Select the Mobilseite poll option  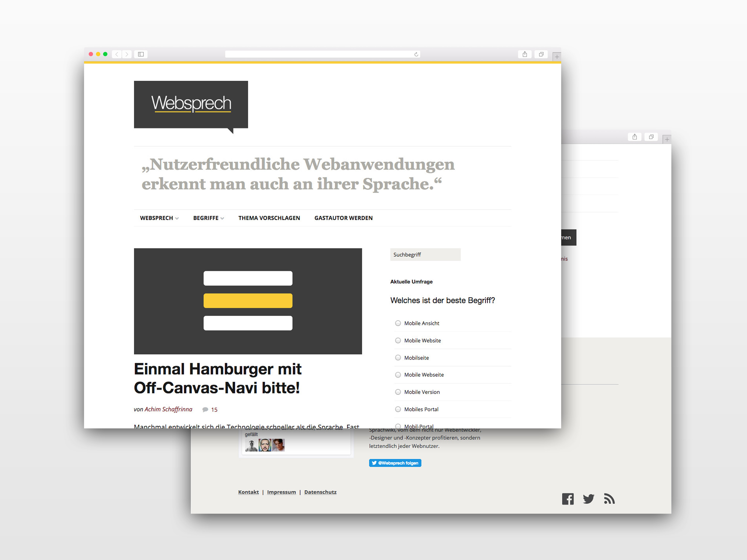click(x=398, y=357)
